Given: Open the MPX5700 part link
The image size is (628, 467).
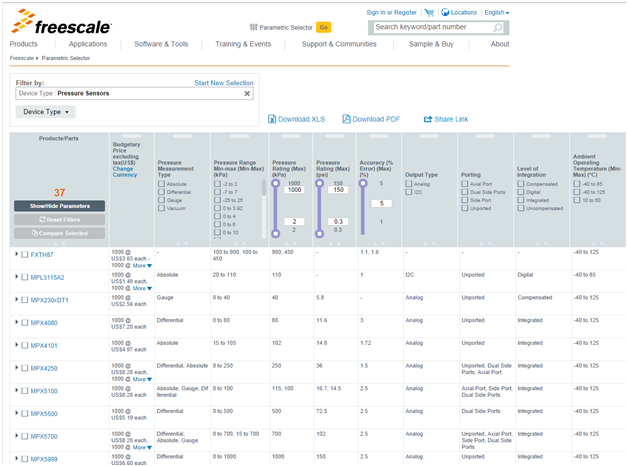Looking at the screenshot, I should coord(44,437).
